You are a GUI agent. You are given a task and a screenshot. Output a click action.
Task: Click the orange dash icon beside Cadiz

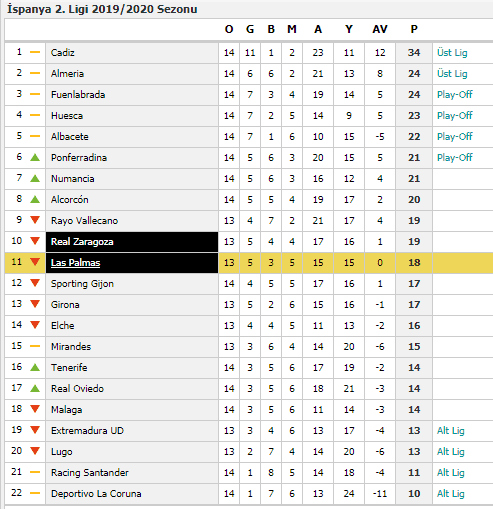(35, 52)
